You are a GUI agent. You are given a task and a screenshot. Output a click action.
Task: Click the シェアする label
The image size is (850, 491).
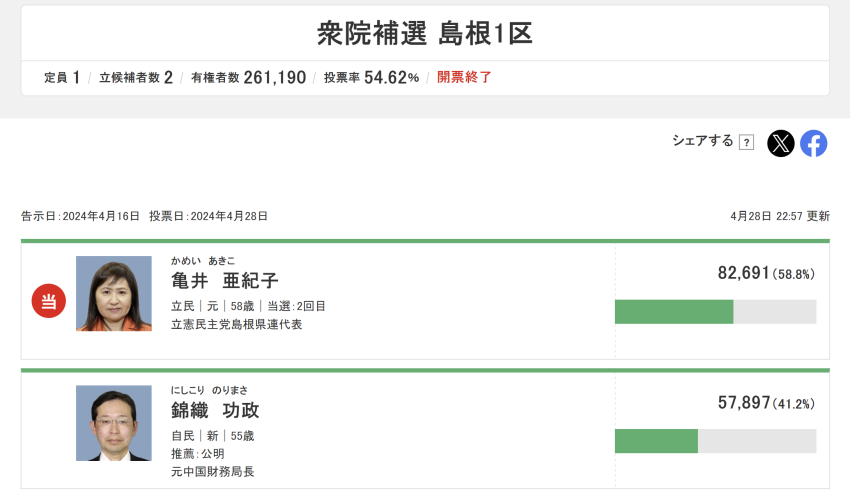703,141
